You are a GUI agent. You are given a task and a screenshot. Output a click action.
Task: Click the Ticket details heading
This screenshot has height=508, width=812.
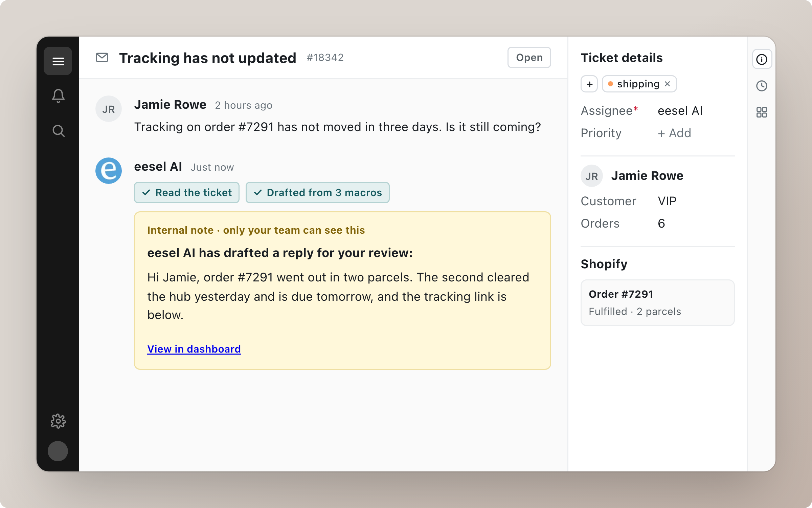(622, 58)
